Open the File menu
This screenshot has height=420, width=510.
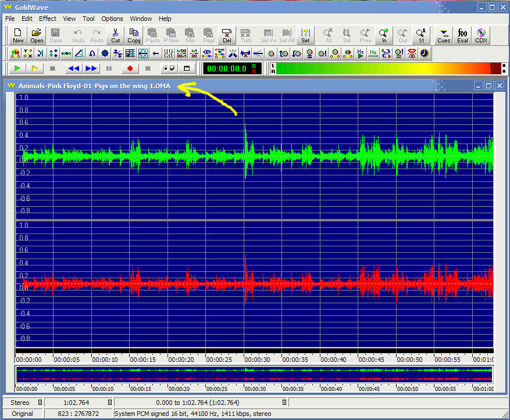10,19
